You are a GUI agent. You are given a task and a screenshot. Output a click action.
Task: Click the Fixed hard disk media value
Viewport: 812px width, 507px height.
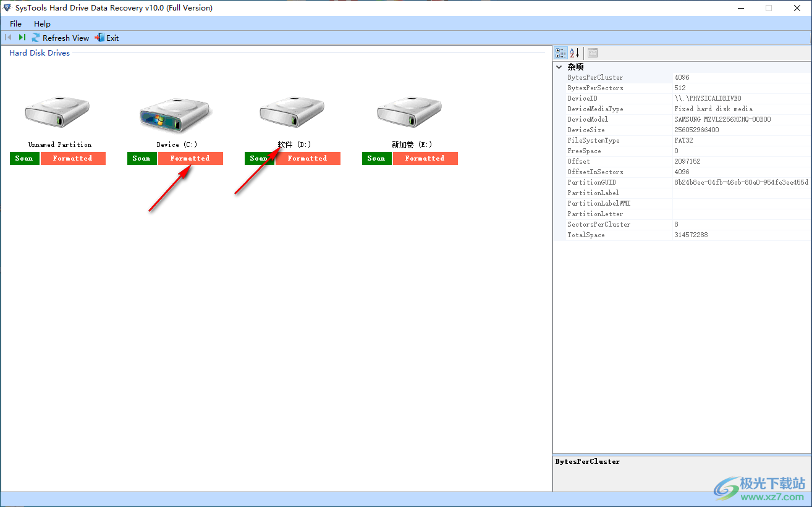coord(713,109)
